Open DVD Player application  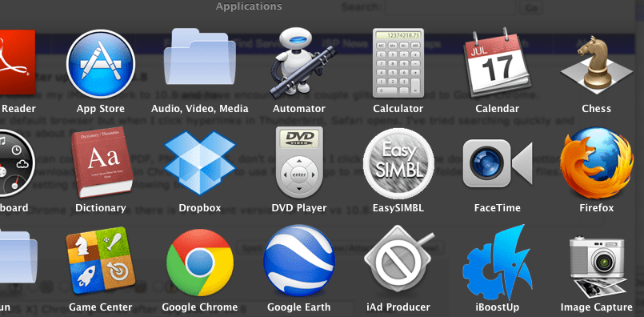[x=299, y=163]
